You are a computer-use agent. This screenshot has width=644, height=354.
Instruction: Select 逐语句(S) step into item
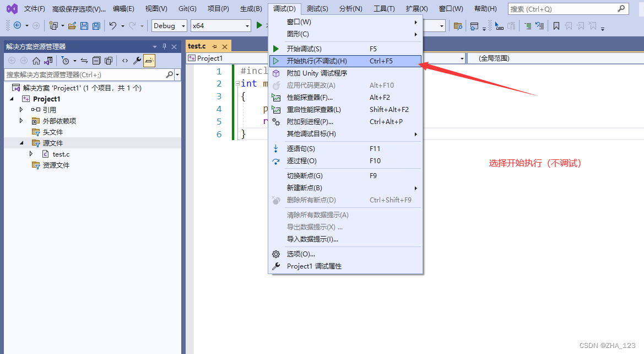pyautogui.click(x=345, y=148)
